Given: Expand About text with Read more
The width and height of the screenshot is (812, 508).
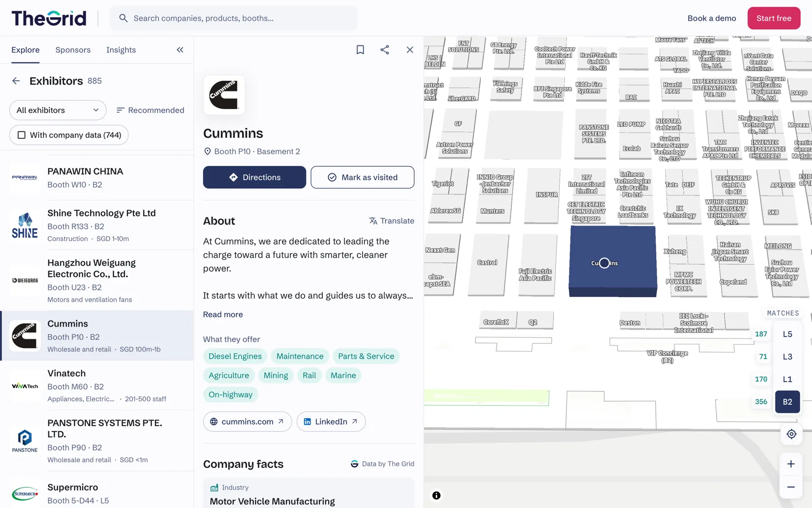Looking at the screenshot, I should [223, 314].
